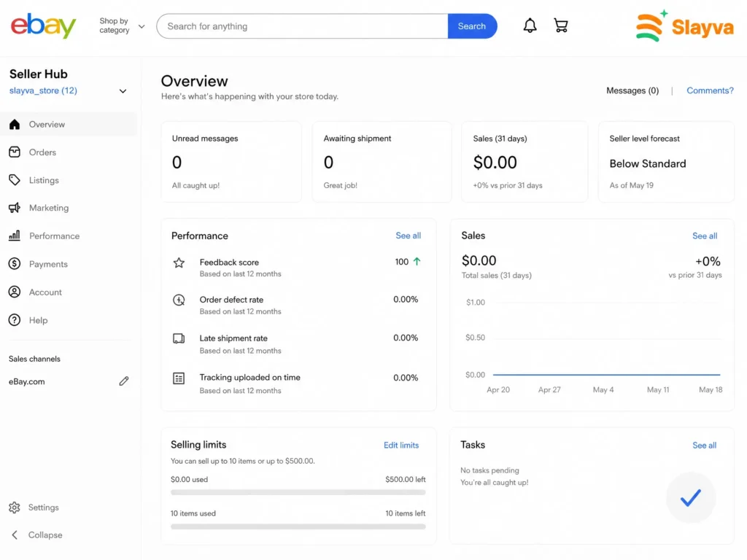Viewport: 747px width, 560px height.
Task: Click the Account person icon
Action: click(x=15, y=292)
